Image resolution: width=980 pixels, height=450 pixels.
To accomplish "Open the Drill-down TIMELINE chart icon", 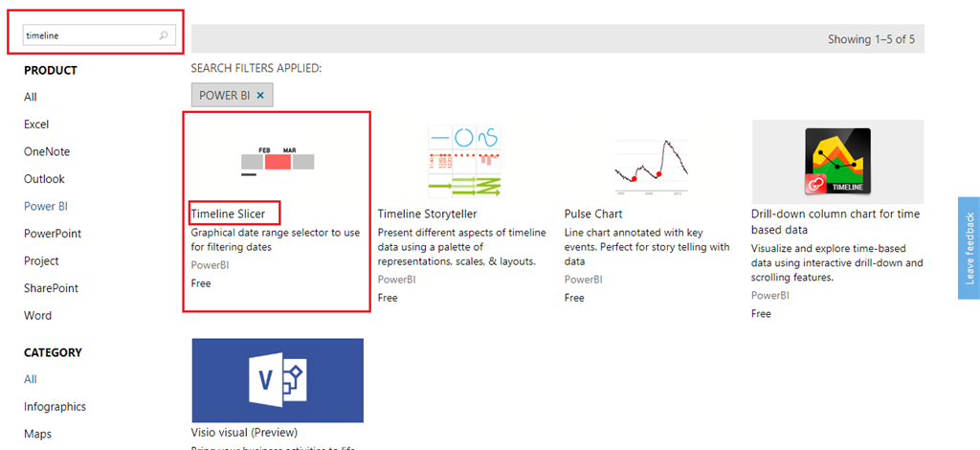I will pos(837,161).
